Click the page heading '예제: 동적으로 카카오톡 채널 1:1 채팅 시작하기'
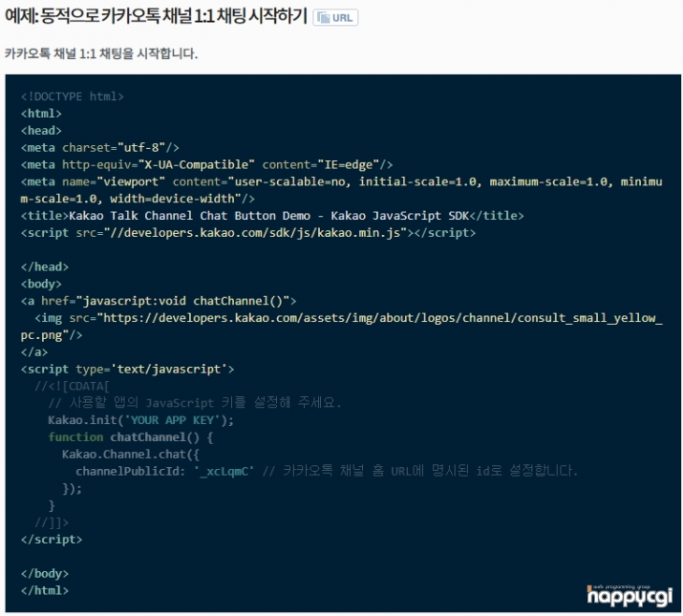 (x=156, y=16)
